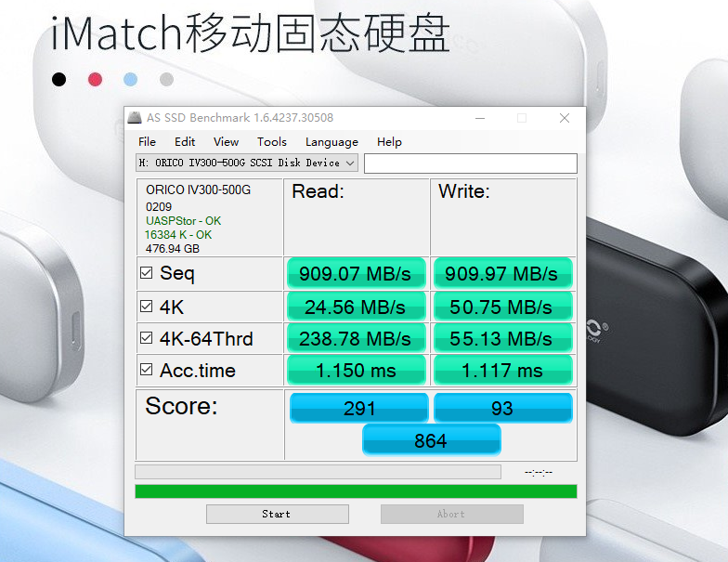Viewport: 728px width, 562px height.
Task: Click the ORICO IV300-500G device name
Action: (x=199, y=190)
